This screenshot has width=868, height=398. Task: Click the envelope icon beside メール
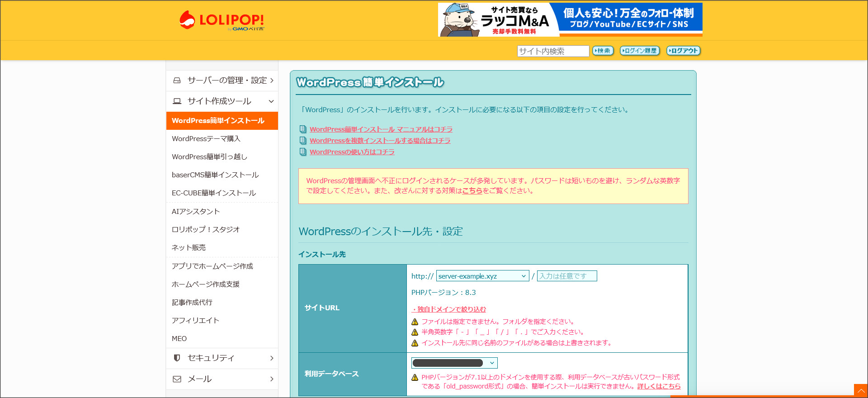point(177,379)
